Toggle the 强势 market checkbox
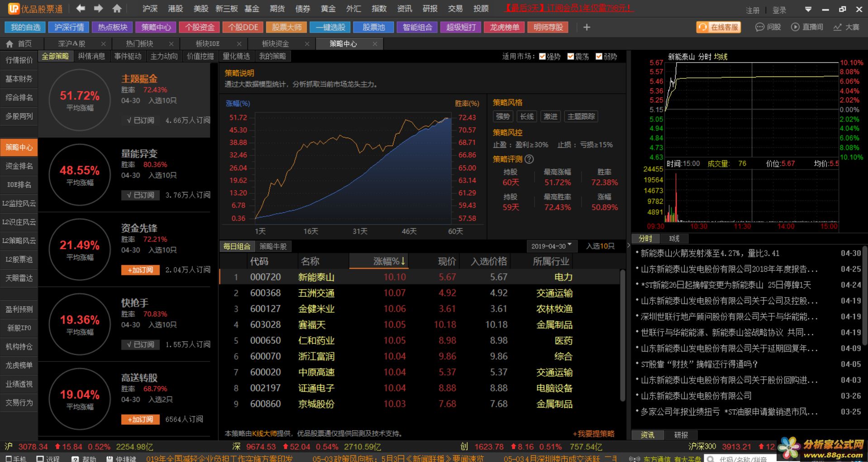Viewport: 868px width, 462px height. pyautogui.click(x=542, y=56)
